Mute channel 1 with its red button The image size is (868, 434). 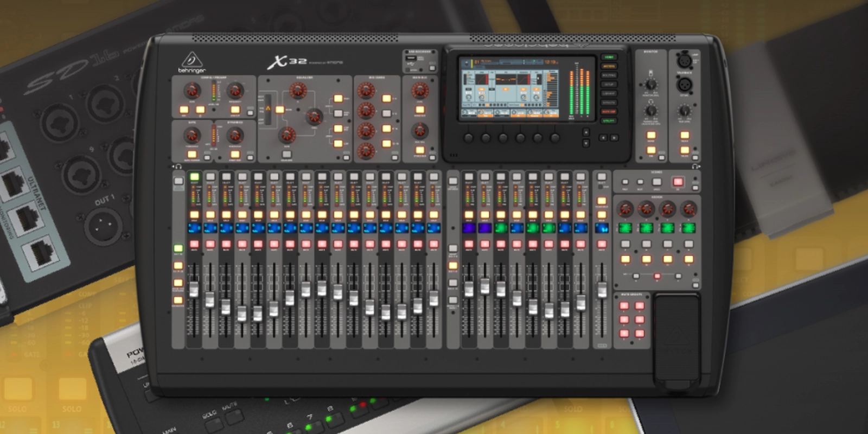point(194,245)
